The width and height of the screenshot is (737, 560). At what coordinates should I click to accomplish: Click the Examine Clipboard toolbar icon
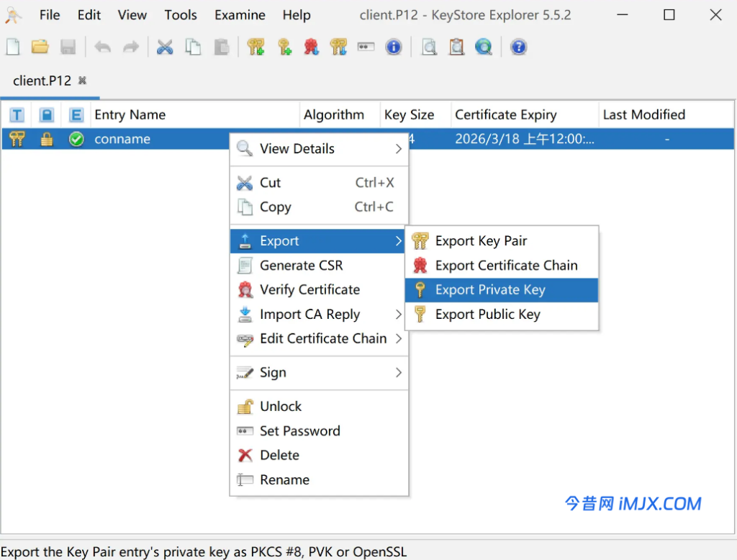[456, 47]
